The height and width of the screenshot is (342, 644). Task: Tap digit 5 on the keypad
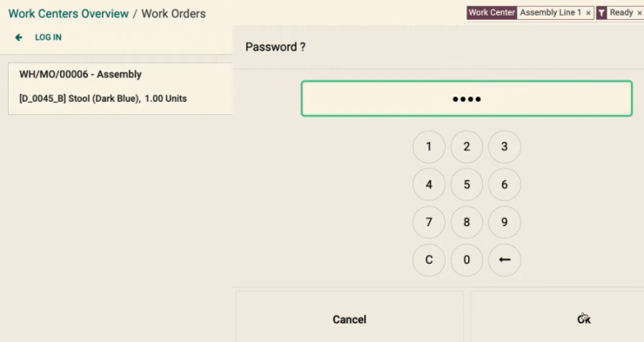coord(466,184)
